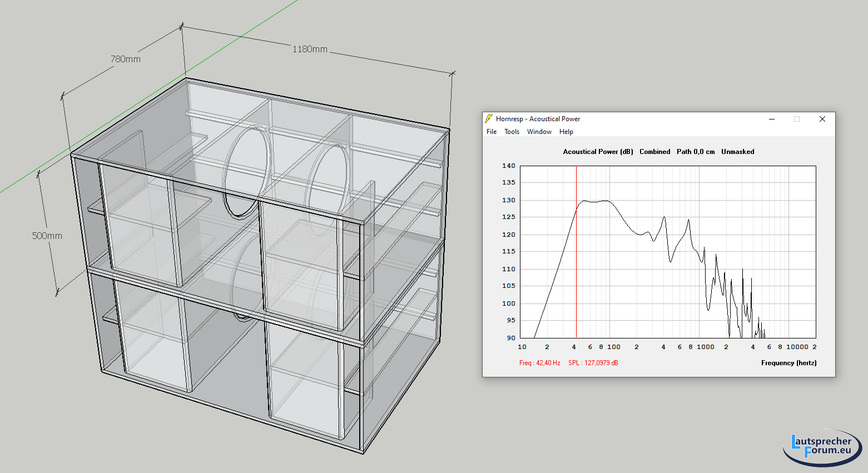Viewport: 868px width, 473px height.
Task: Minimize the Hornresp window
Action: [x=772, y=119]
